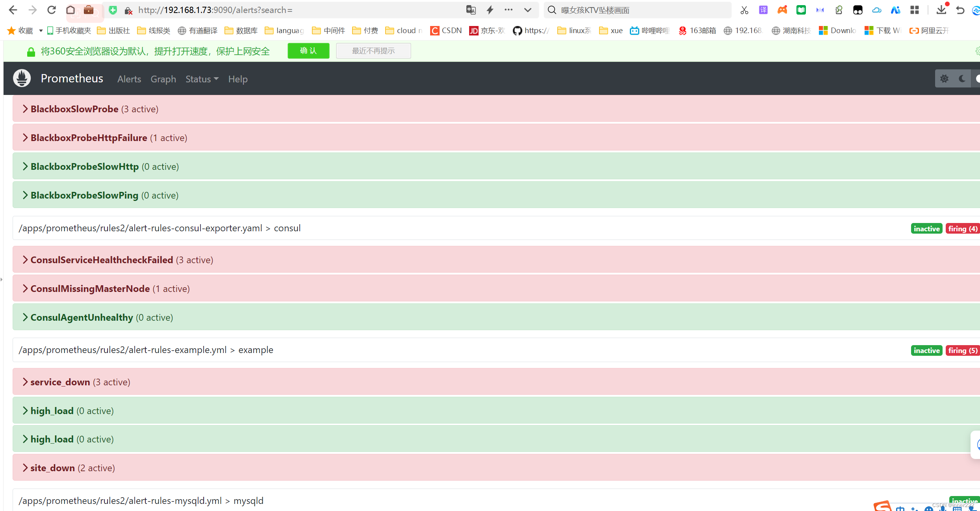Open the downloads icon in browser toolbar
980x511 pixels.
coord(941,10)
